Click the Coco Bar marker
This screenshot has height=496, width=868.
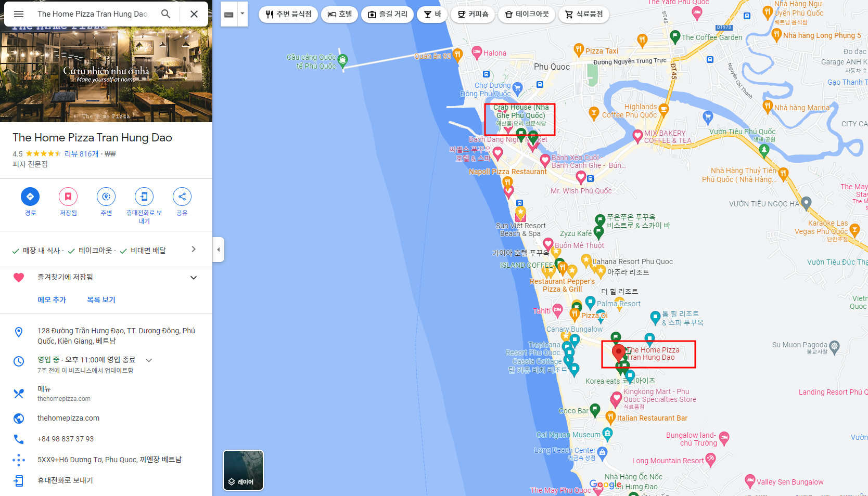tap(595, 410)
